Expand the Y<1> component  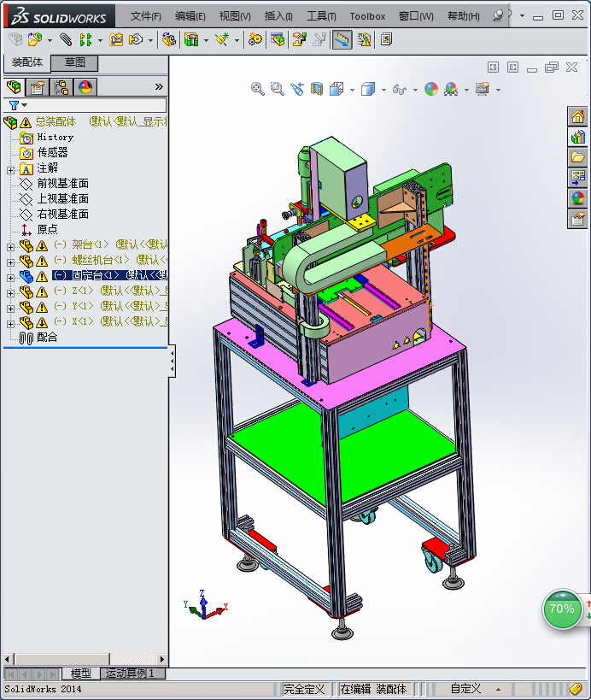pos(10,309)
